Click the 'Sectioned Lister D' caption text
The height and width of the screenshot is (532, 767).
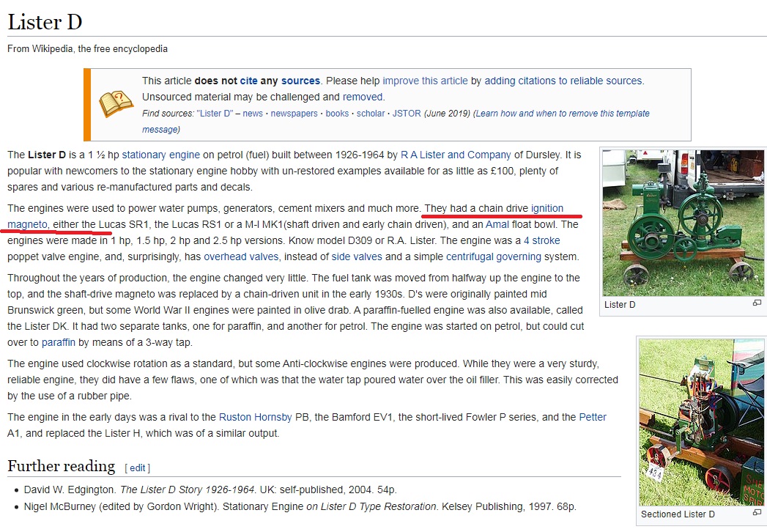click(678, 514)
